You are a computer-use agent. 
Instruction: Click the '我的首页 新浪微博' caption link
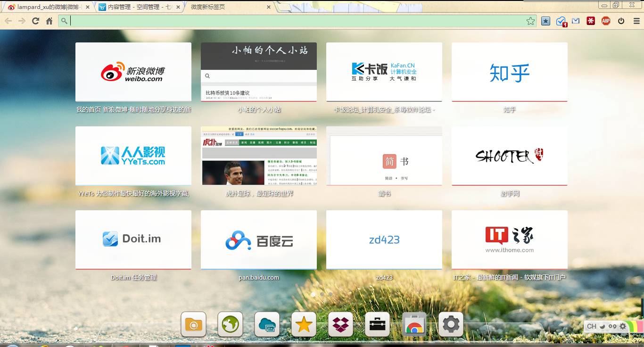pos(133,109)
